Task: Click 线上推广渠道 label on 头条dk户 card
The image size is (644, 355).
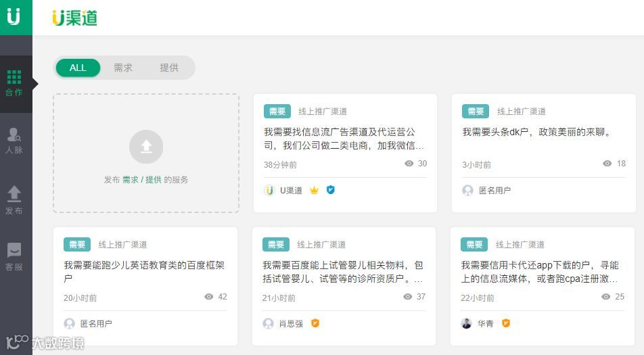Action: [521, 111]
